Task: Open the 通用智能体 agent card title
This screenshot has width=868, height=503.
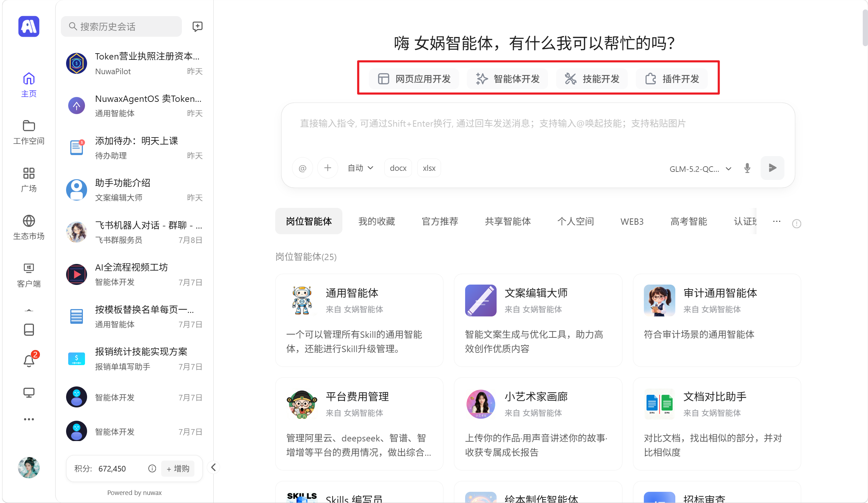Action: [352, 293]
